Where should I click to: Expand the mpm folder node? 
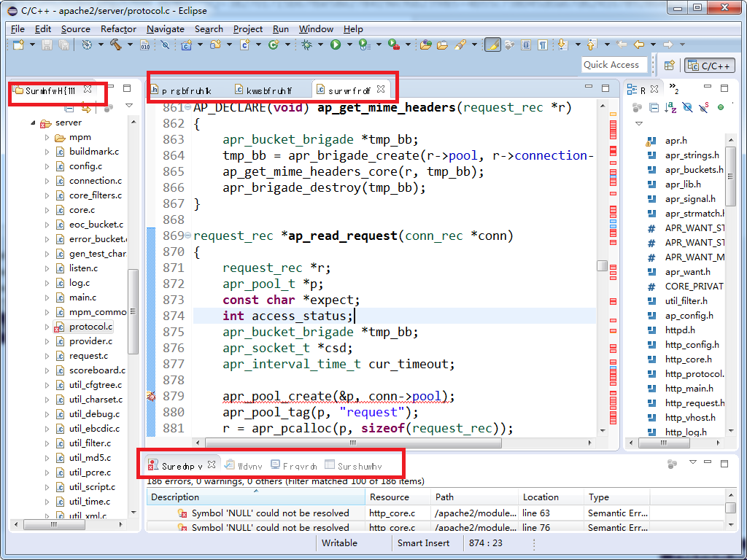(x=47, y=138)
